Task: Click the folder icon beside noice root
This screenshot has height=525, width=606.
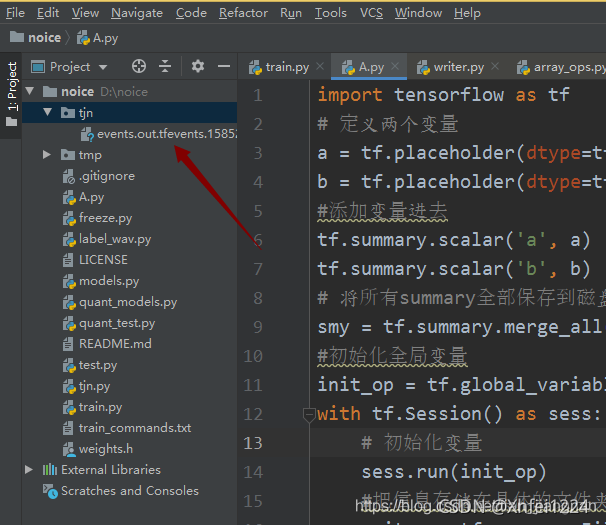Action: (x=50, y=92)
